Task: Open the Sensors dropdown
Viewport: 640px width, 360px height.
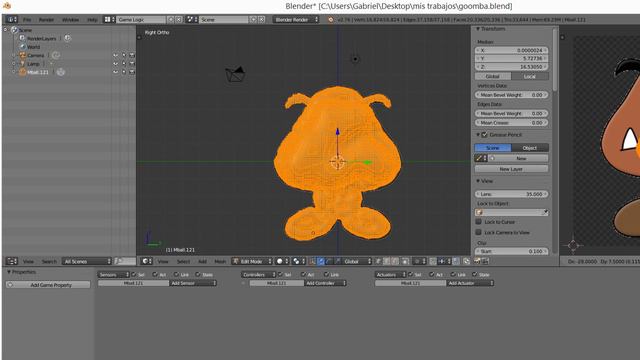Action: pos(113,275)
